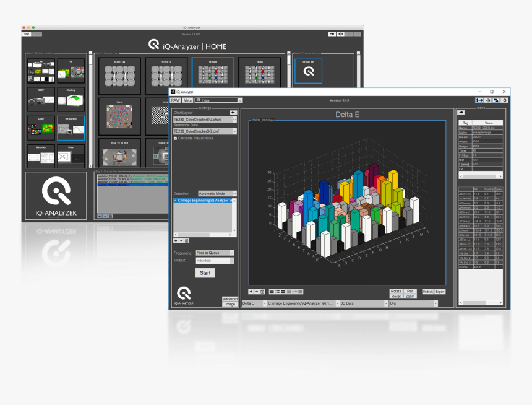The height and width of the screenshot is (405, 532).
Task: Select the Shading module thumbnail in HOME window
Action: pyautogui.click(x=71, y=99)
